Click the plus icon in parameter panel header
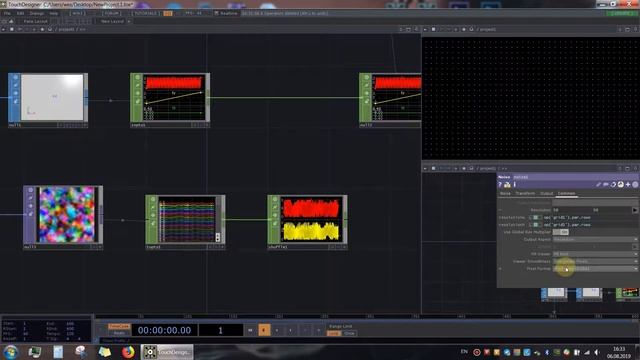The image size is (640, 360). (x=628, y=185)
